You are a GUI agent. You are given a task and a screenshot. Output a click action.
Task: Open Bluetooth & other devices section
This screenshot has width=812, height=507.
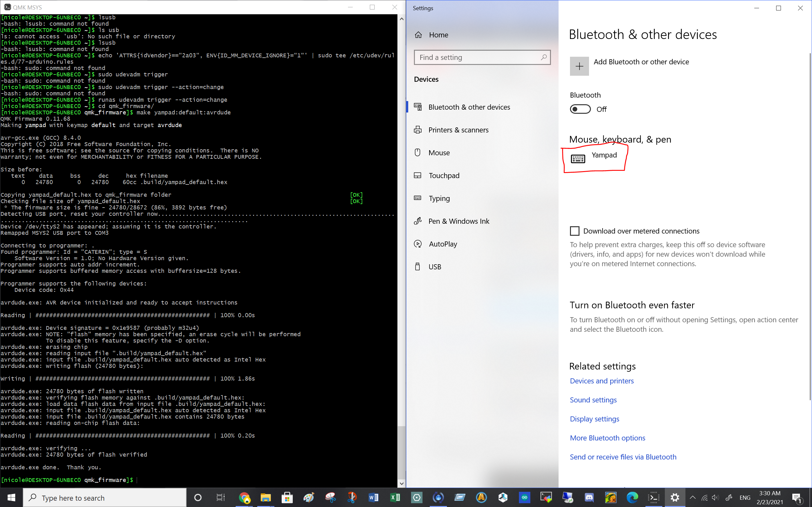click(x=469, y=107)
